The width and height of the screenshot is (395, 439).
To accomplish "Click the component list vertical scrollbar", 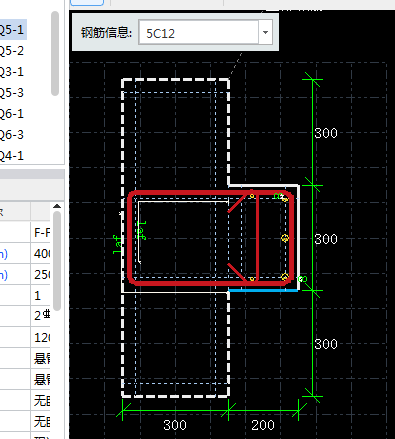I will click(55, 53).
